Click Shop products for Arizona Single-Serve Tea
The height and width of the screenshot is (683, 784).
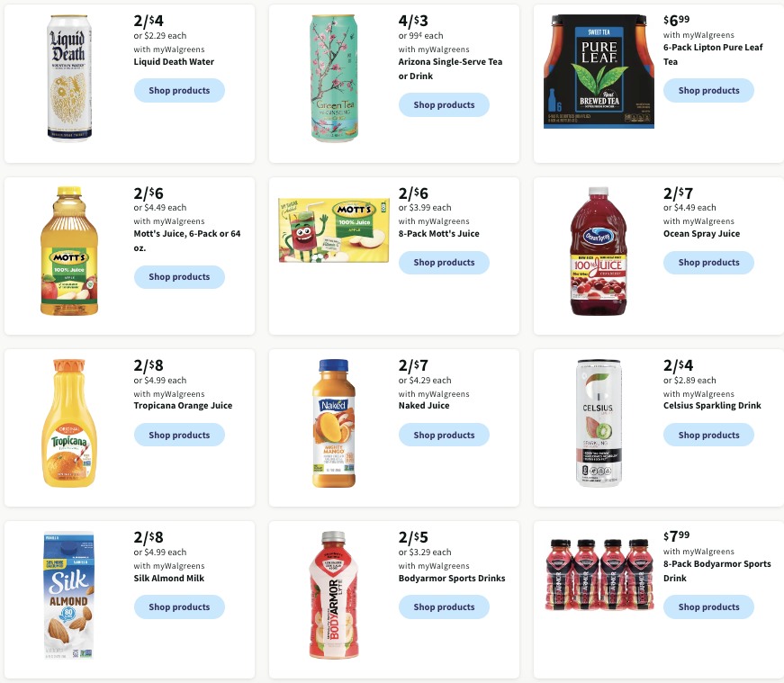(444, 104)
